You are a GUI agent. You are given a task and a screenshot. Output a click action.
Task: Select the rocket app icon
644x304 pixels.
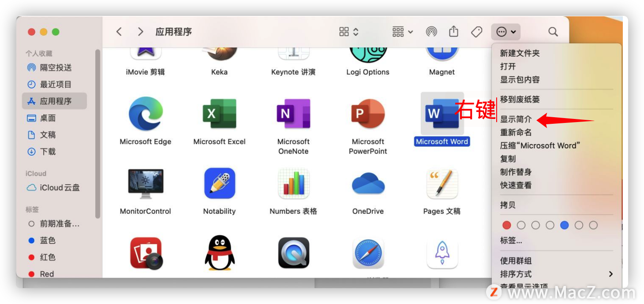pos(442,253)
